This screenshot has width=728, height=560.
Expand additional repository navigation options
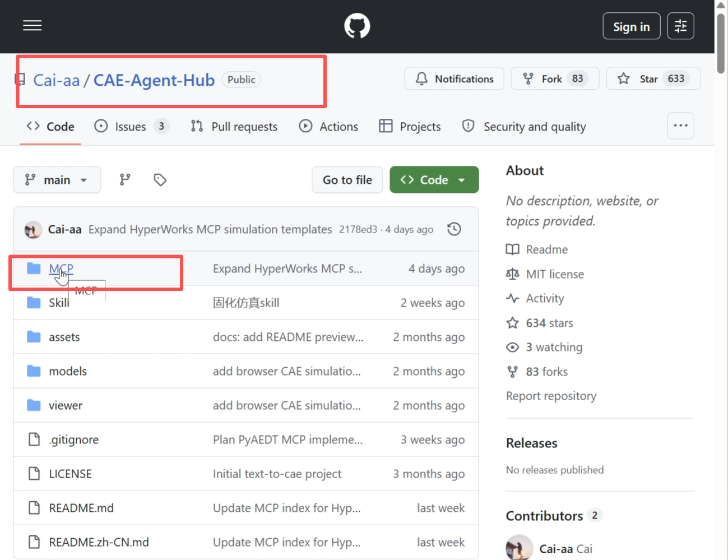680,126
